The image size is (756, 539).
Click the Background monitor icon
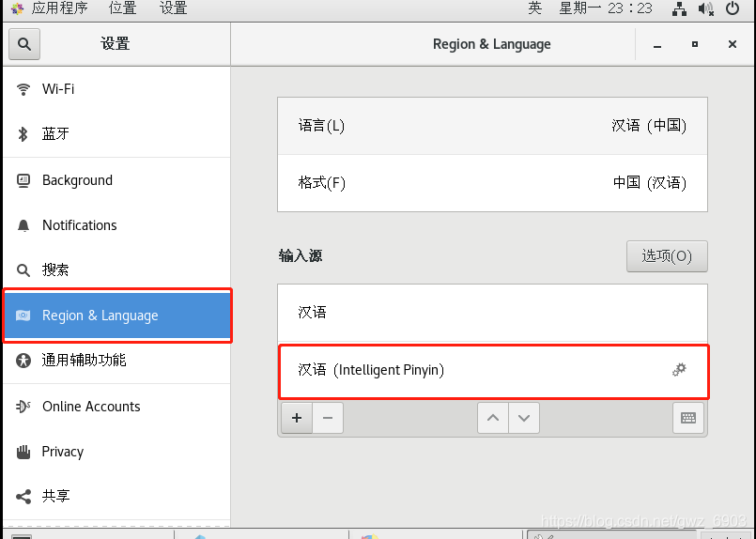(23, 181)
